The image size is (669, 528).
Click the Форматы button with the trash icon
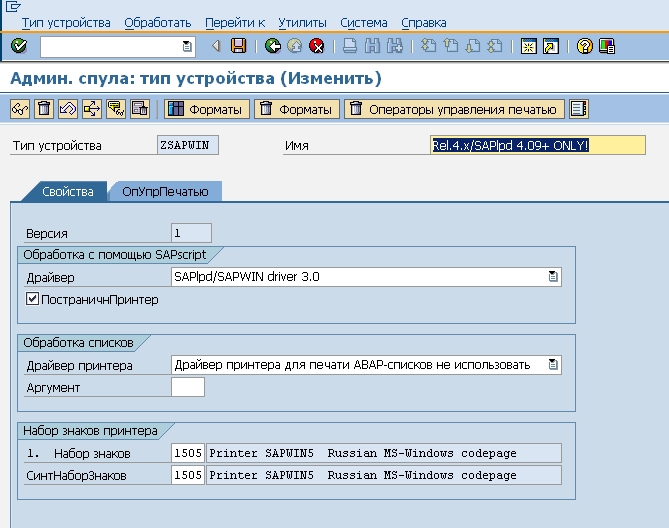[297, 109]
